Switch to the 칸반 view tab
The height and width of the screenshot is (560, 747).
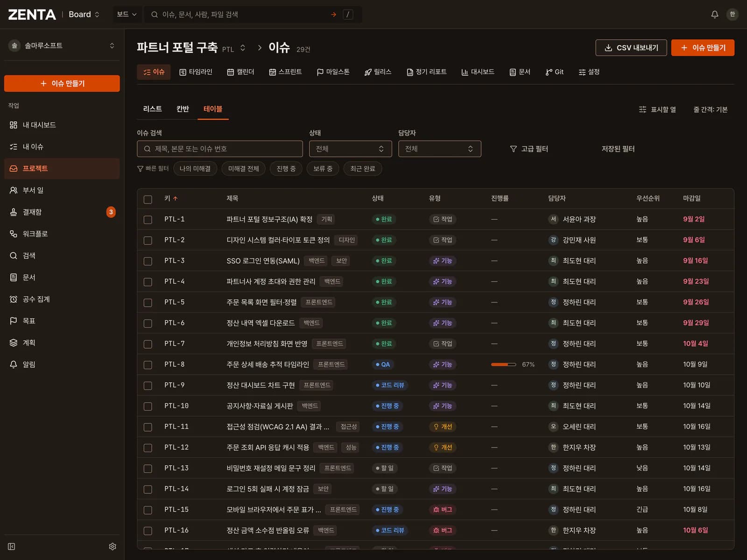(183, 109)
